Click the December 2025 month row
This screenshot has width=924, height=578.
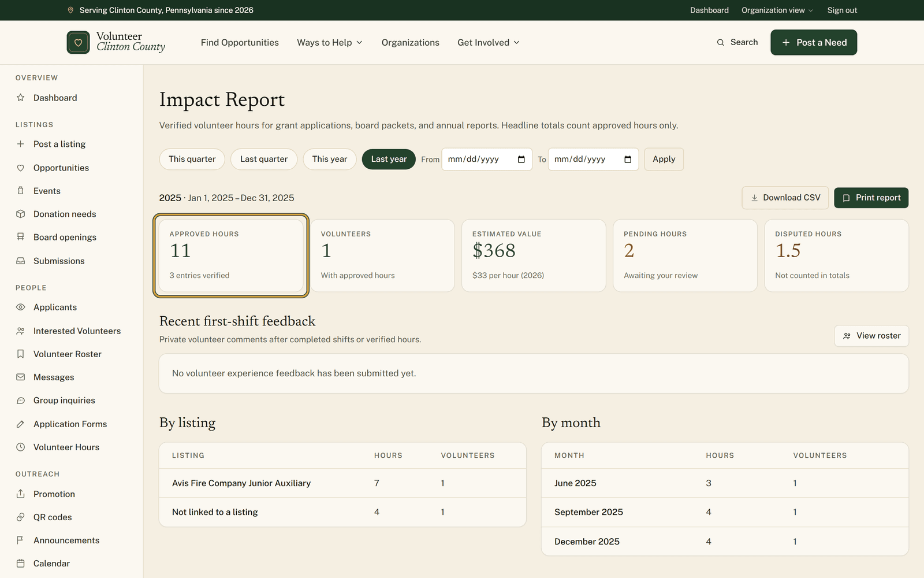pyautogui.click(x=725, y=542)
